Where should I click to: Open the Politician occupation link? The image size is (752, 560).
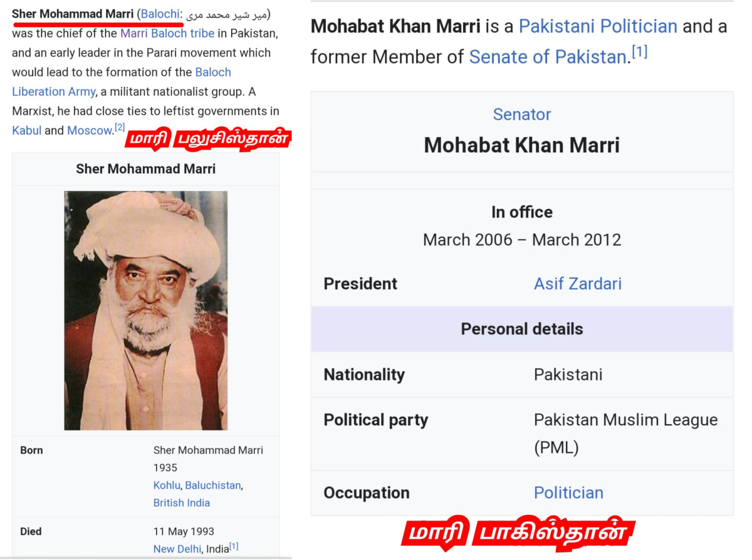coord(568,493)
